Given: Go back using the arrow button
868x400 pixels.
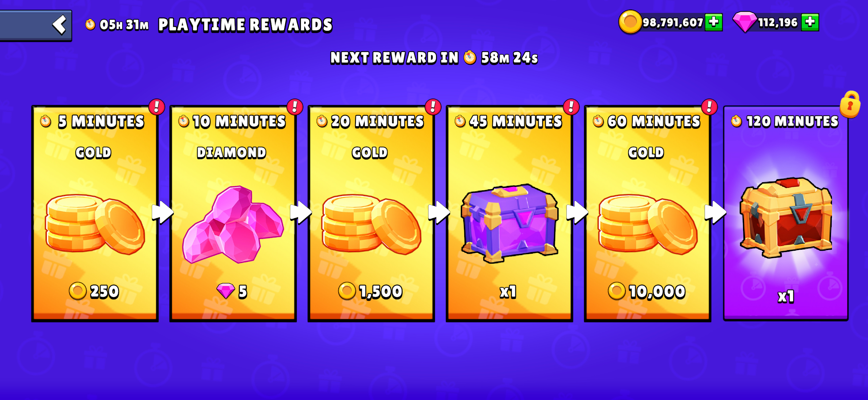Looking at the screenshot, I should pos(36,25).
